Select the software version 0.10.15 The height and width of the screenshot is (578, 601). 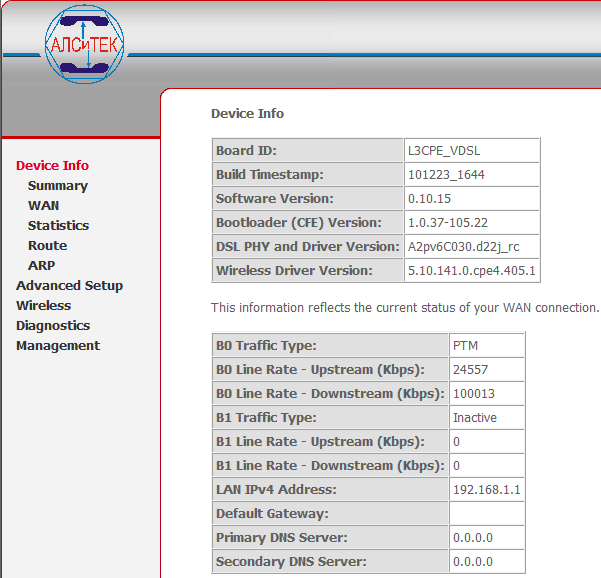coord(429,199)
